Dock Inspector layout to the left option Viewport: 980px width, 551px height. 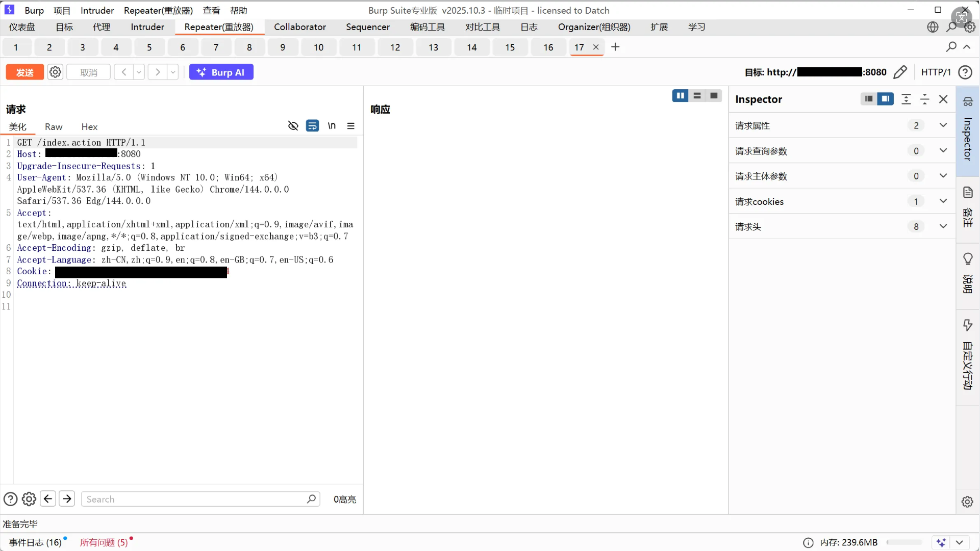(x=869, y=99)
